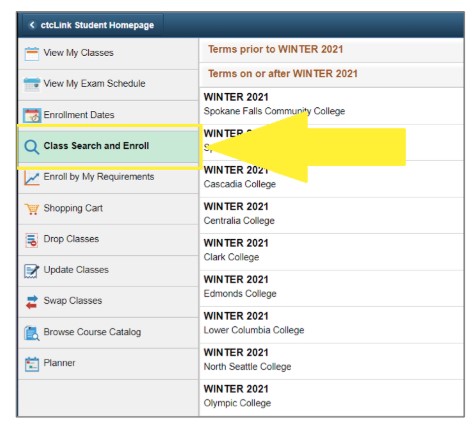Click the Planner calendar icon
This screenshot has height=429, width=475.
point(32,364)
